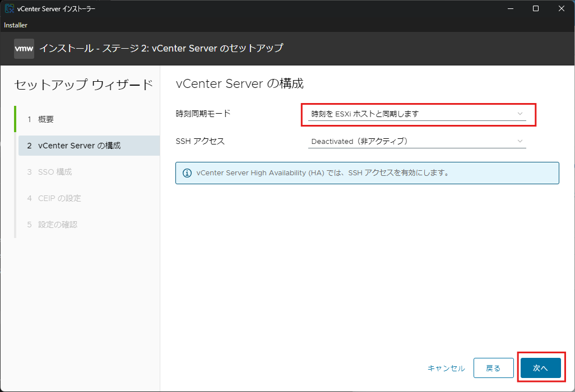575x392 pixels.
Task: Click the セットアップ ウィザード sidebar title
Action: tap(84, 85)
